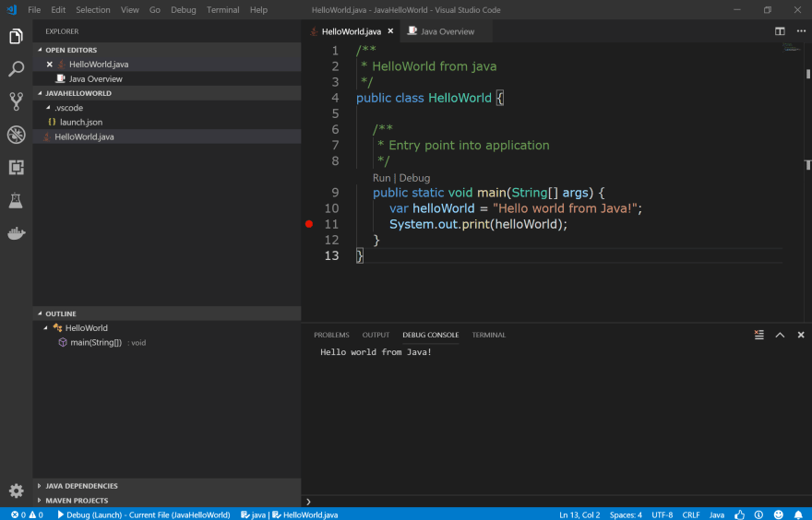Collapse the Open Editors section

coord(40,50)
